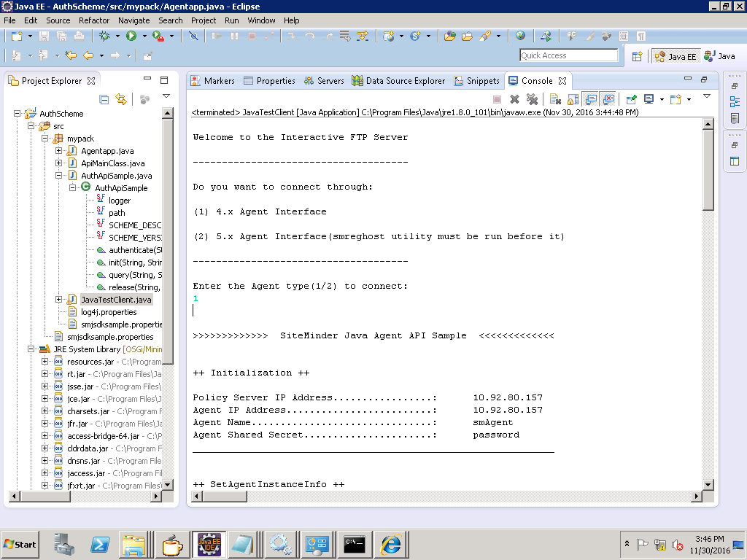Click the Last Edit Location arrow icon
The height and width of the screenshot is (560, 747).
click(x=71, y=55)
